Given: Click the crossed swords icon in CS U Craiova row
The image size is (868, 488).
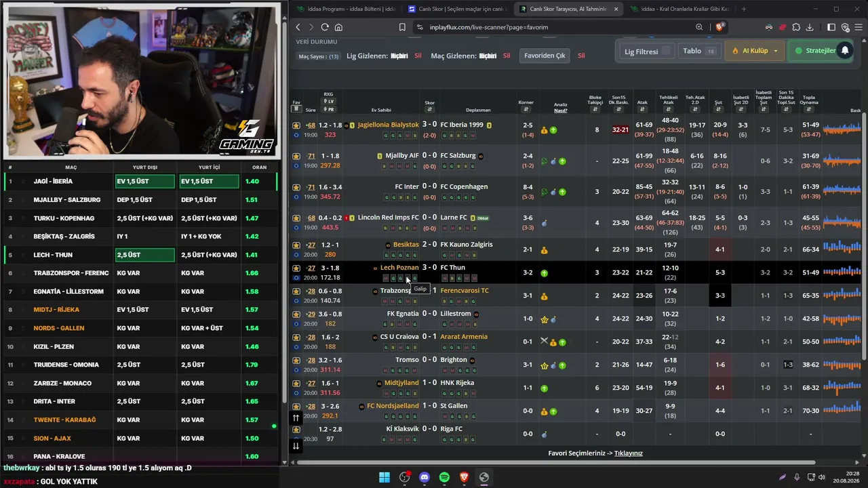Looking at the screenshot, I should (x=544, y=342).
